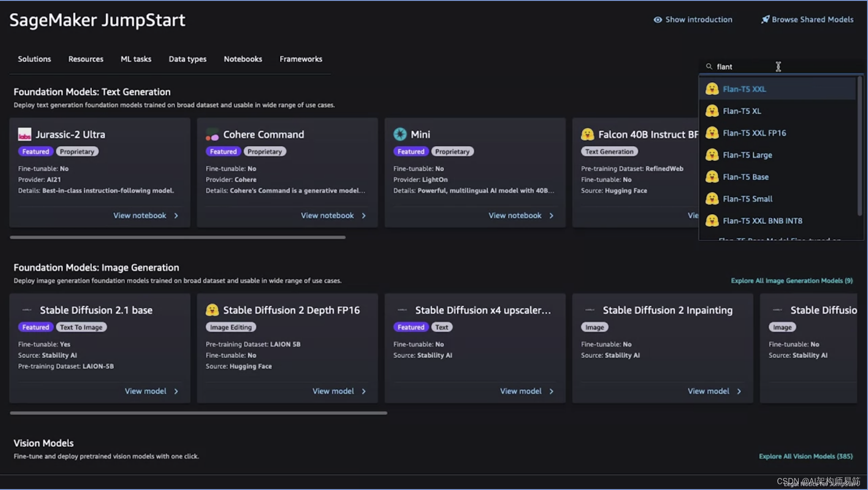Explore All Vision Models link
This screenshot has width=868, height=490.
[x=806, y=456]
